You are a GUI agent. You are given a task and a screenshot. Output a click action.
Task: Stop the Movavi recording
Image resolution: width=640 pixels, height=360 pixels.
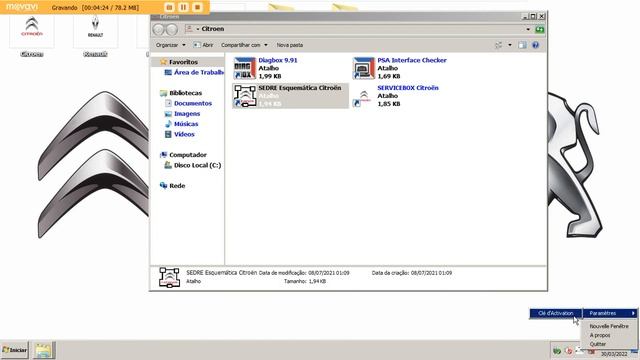click(x=198, y=7)
